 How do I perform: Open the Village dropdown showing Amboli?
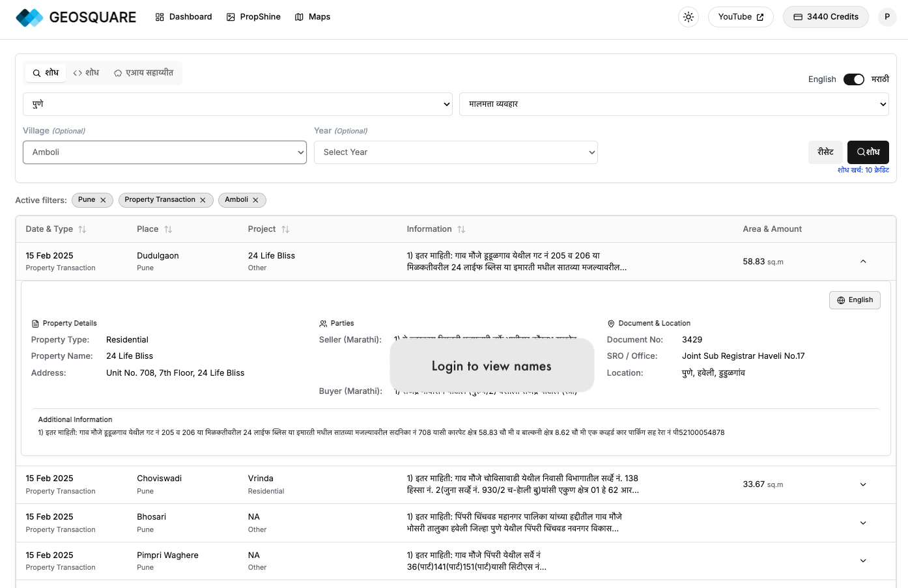click(165, 152)
